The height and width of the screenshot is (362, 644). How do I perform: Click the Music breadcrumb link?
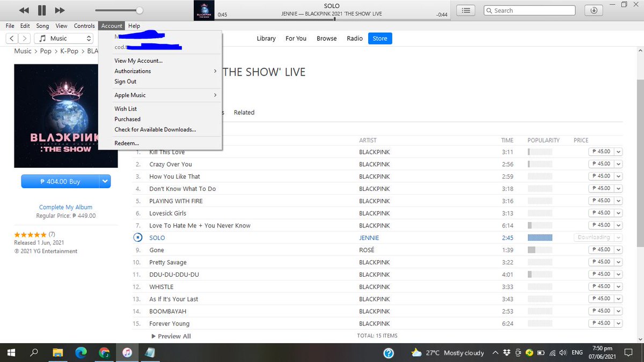pyautogui.click(x=23, y=51)
